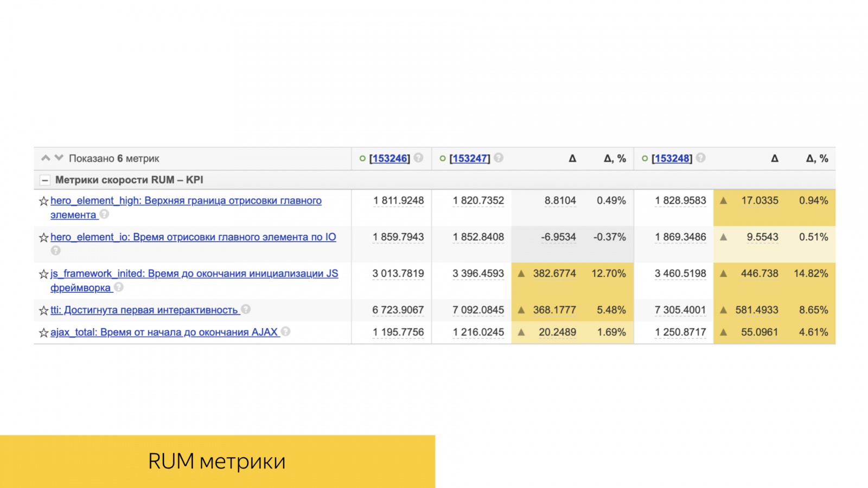This screenshot has height=488, width=868.
Task: Open the 153247 shot link
Action: pyautogui.click(x=470, y=158)
